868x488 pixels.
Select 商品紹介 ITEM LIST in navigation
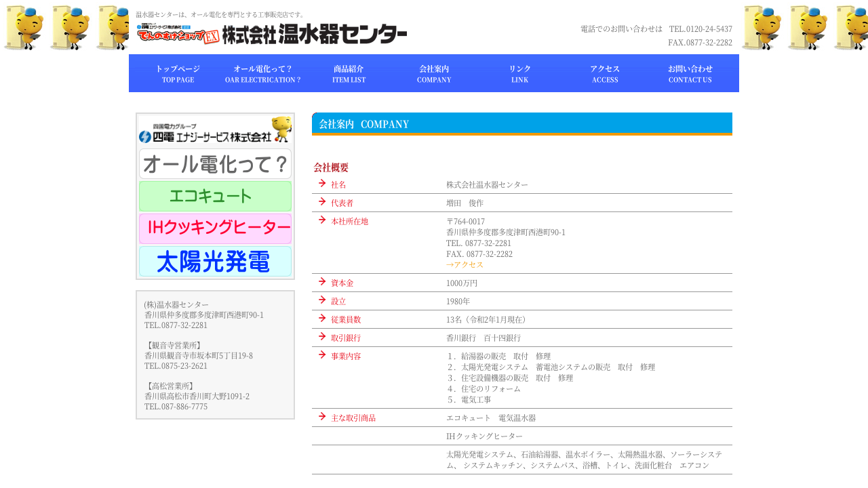pyautogui.click(x=349, y=73)
